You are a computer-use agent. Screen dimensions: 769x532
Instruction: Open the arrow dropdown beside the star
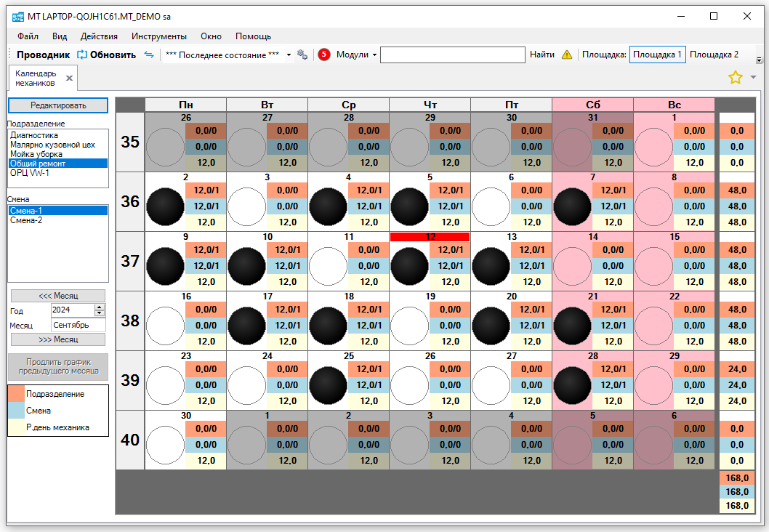(x=753, y=77)
